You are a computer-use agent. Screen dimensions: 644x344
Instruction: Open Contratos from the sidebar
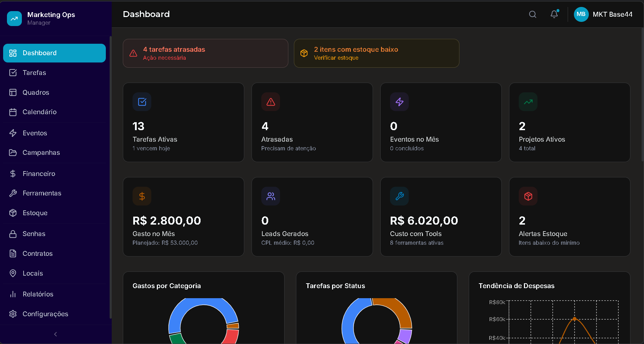(x=54, y=253)
